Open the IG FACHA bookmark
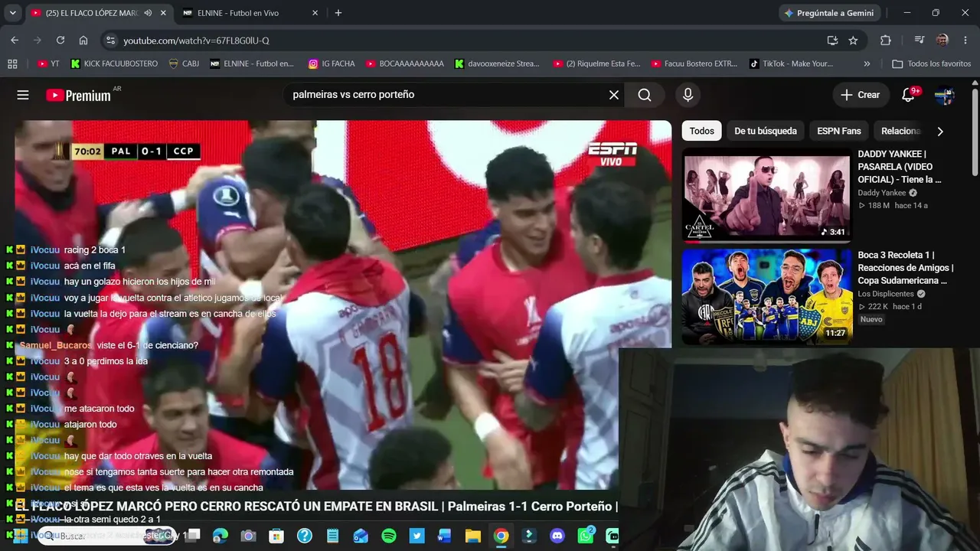The image size is (980, 551). [x=332, y=64]
